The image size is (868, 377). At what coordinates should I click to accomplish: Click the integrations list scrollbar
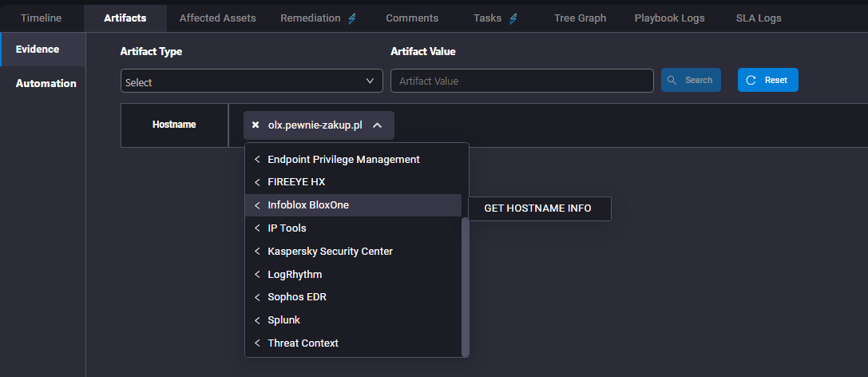click(x=466, y=286)
